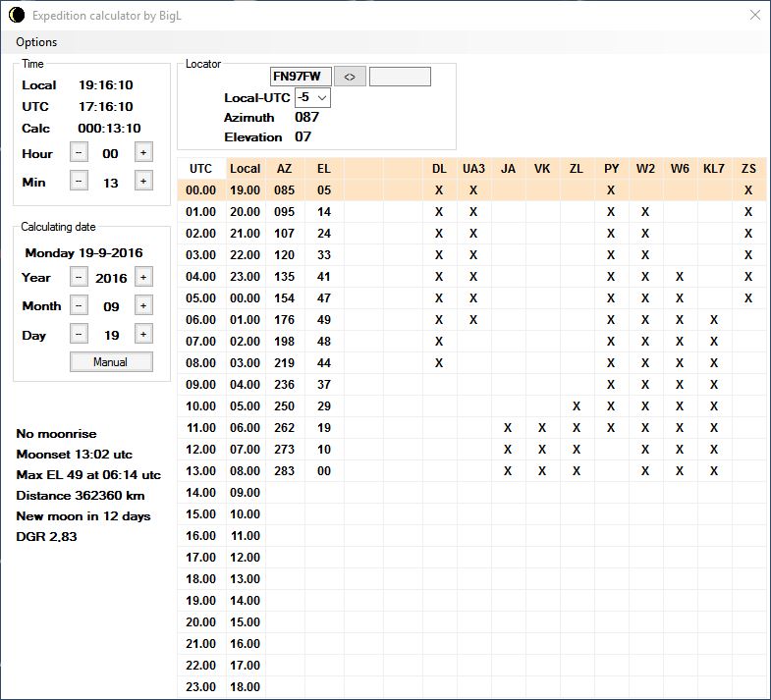Image resolution: width=771 pixels, height=700 pixels.
Task: Click the W6 column header
Action: point(680,169)
